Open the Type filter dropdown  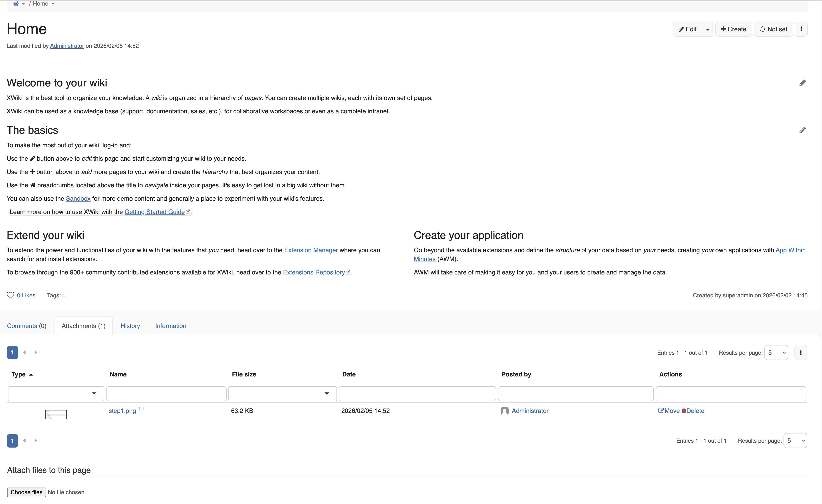(56, 393)
